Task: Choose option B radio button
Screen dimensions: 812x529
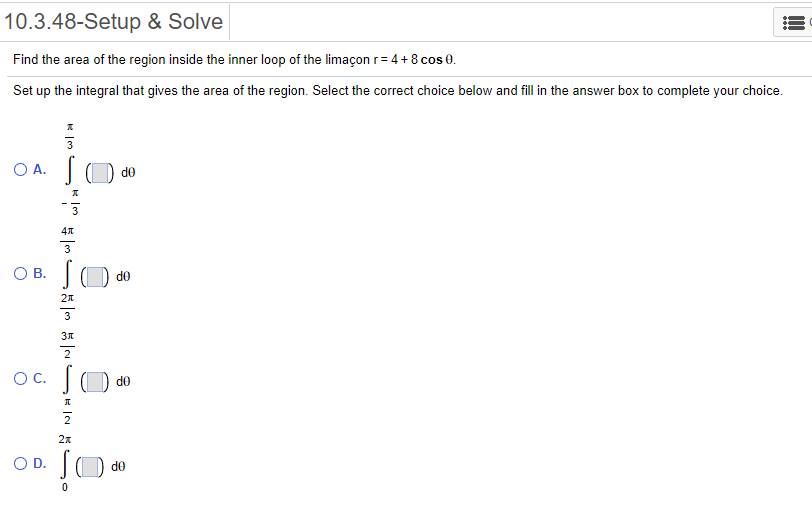Action: coord(20,273)
